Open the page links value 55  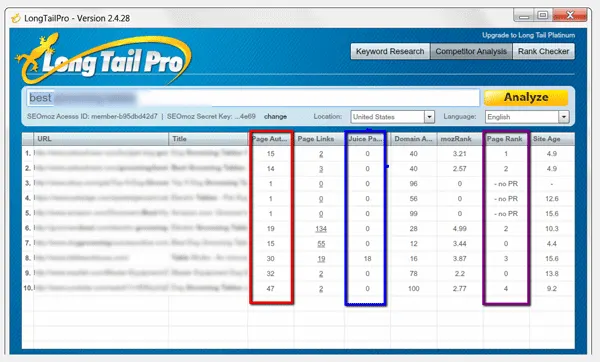tap(321, 244)
